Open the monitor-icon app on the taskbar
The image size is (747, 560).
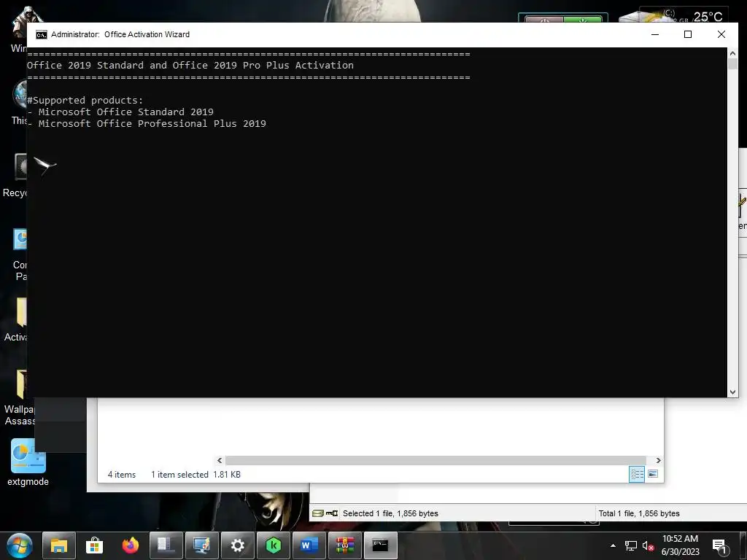click(x=201, y=545)
